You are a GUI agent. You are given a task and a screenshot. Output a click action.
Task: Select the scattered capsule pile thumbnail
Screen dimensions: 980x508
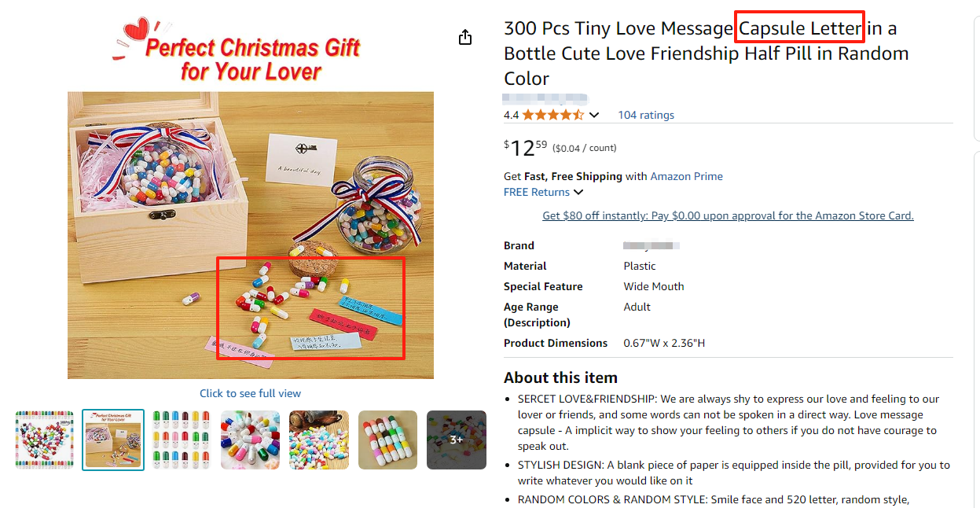click(318, 440)
